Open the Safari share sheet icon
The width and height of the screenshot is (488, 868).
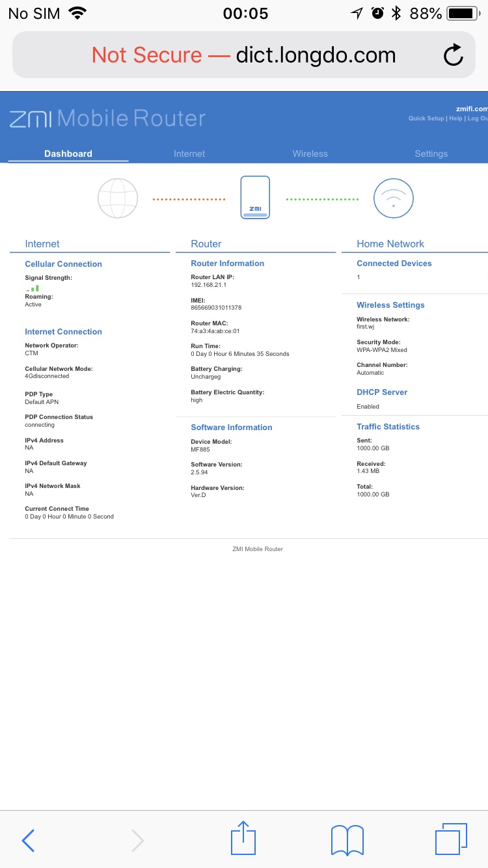point(243,837)
